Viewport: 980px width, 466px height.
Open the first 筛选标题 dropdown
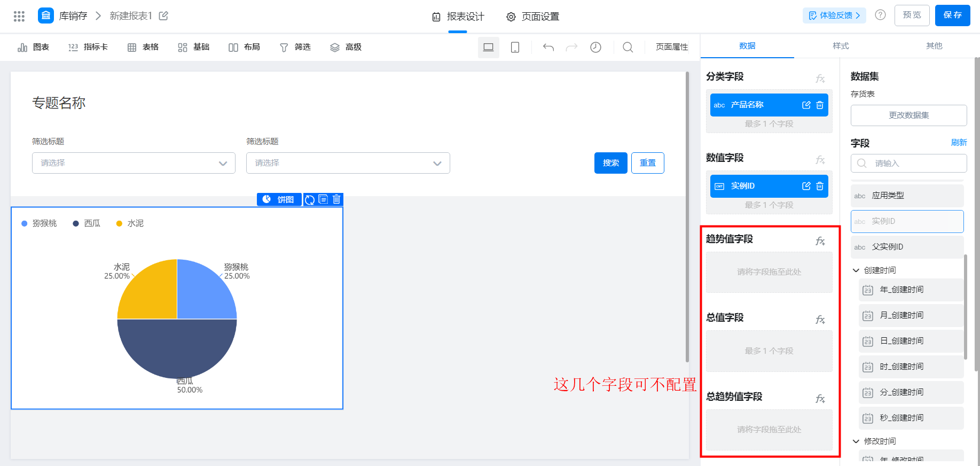click(134, 163)
